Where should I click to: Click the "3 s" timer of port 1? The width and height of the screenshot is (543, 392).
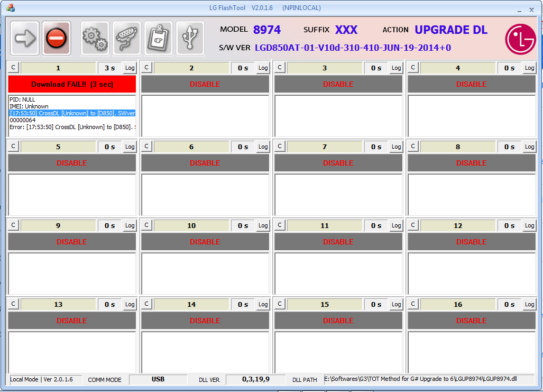tap(110, 68)
